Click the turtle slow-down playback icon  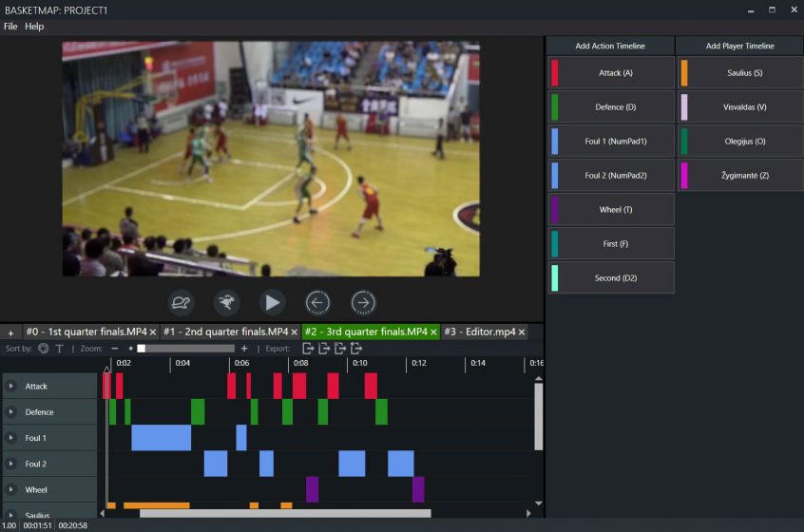tap(182, 303)
